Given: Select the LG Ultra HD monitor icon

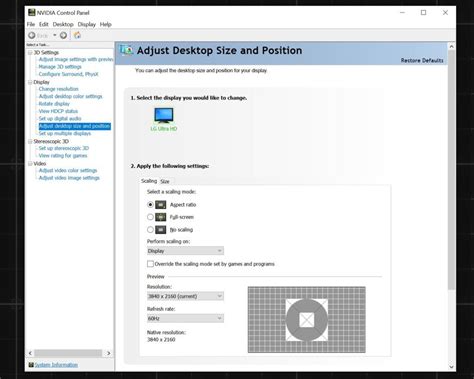Looking at the screenshot, I should pos(164,115).
